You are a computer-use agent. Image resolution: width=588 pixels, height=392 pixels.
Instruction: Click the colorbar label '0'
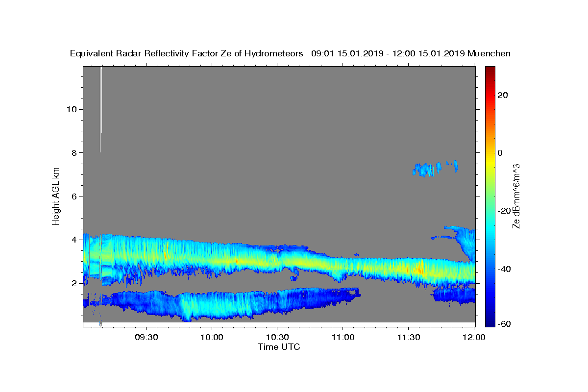500,153
